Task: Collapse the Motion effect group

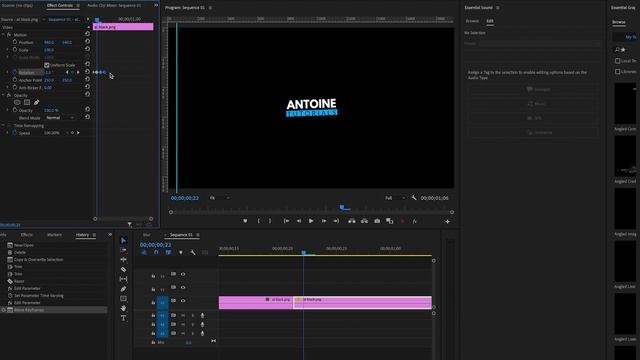Action: pyautogui.click(x=3, y=35)
